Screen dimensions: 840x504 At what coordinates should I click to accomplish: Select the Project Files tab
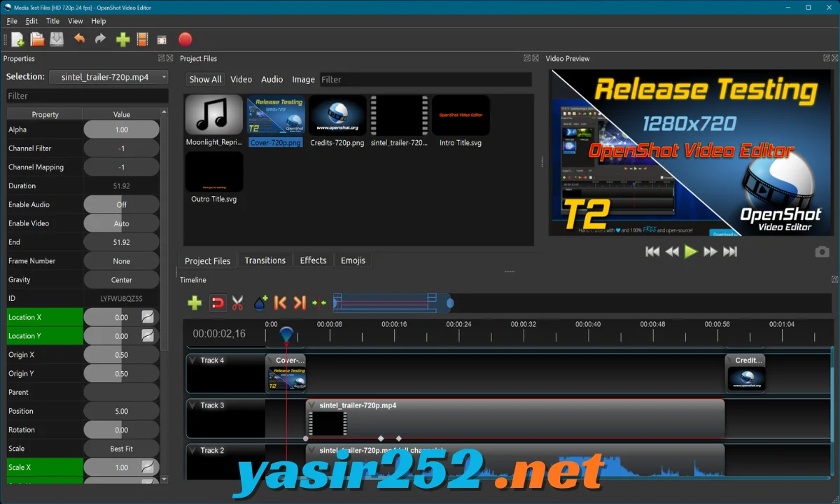click(207, 260)
